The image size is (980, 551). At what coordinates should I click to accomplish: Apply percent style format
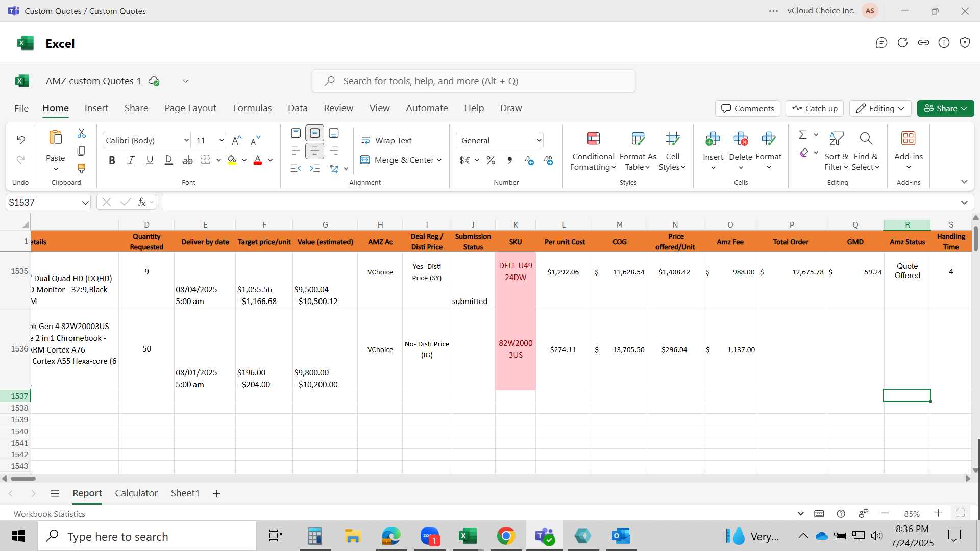click(x=491, y=160)
